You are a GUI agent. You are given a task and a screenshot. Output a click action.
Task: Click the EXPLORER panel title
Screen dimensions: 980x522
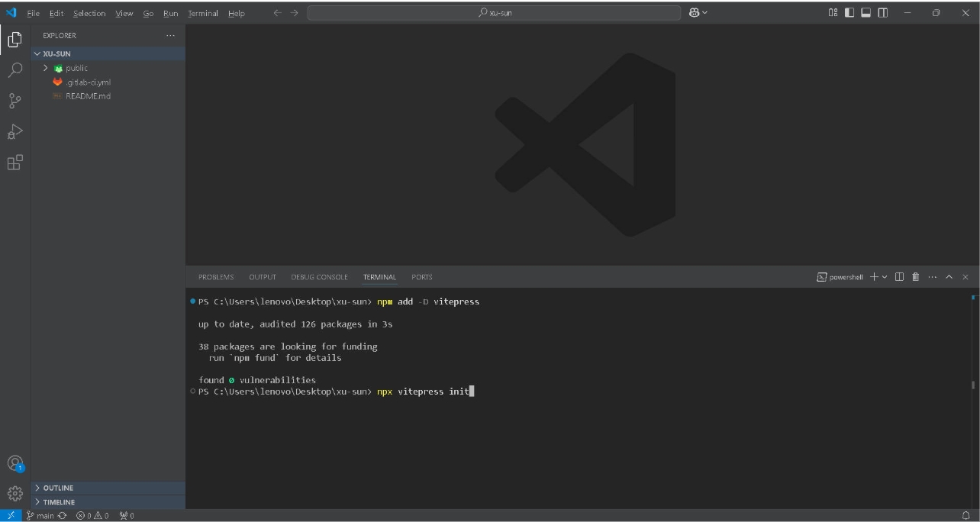(60, 35)
